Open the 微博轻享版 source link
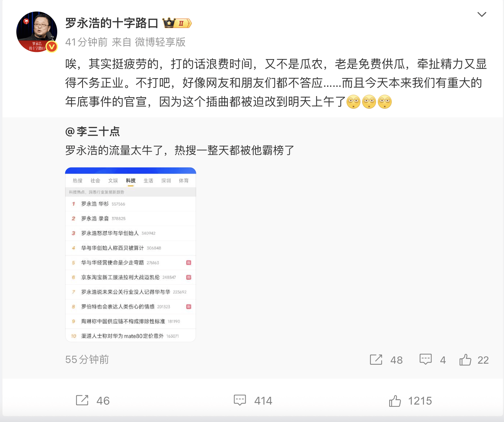Screen dimensions: 504x422 click(160, 42)
